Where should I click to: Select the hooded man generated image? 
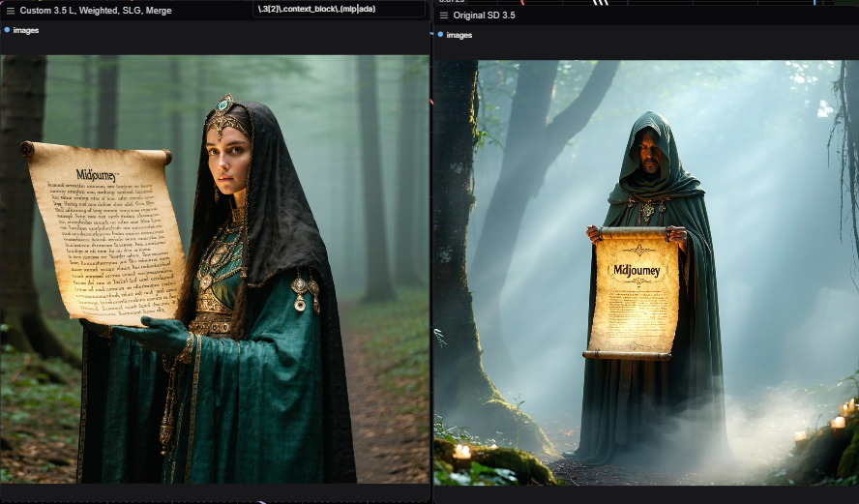tap(646, 273)
